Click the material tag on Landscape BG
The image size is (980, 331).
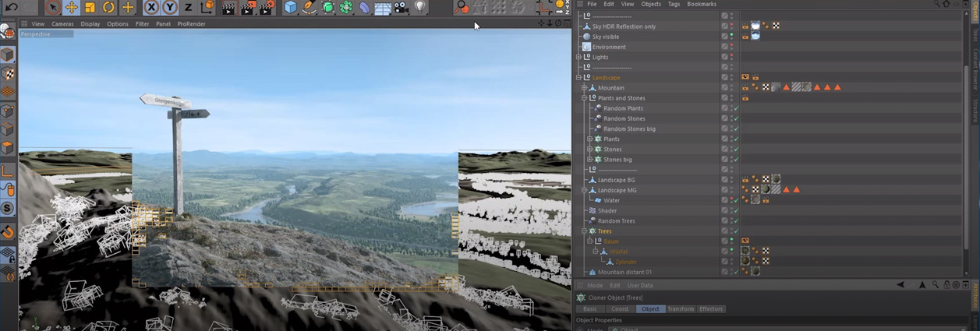(x=776, y=180)
